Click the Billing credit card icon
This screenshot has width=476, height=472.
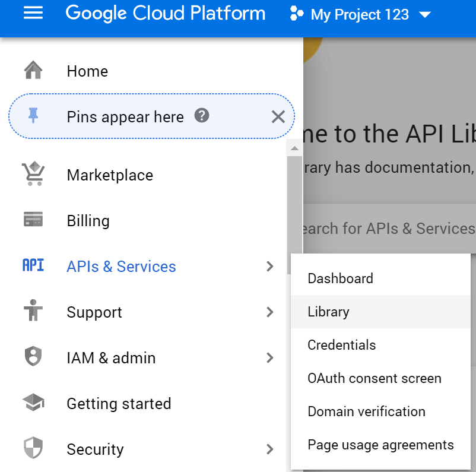coord(33,219)
